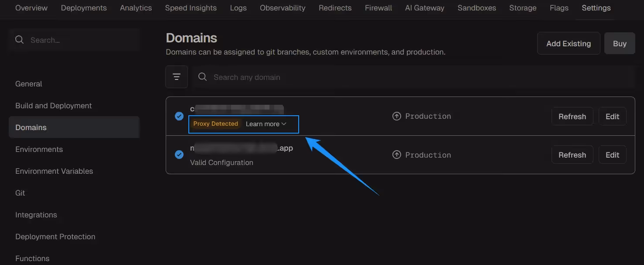Go to Deployment Protection settings
The width and height of the screenshot is (644, 265).
coord(55,237)
